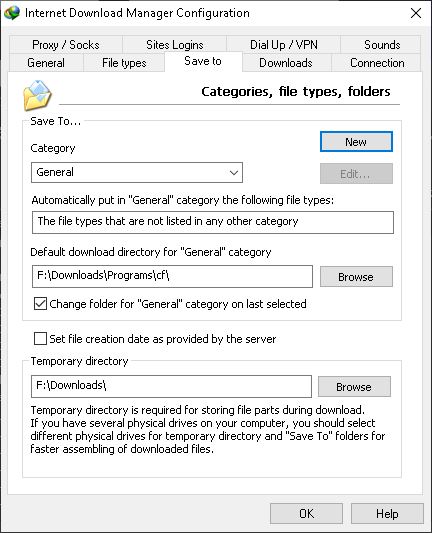The width and height of the screenshot is (432, 533).
Task: Show the Downloads tab
Action: click(x=286, y=63)
